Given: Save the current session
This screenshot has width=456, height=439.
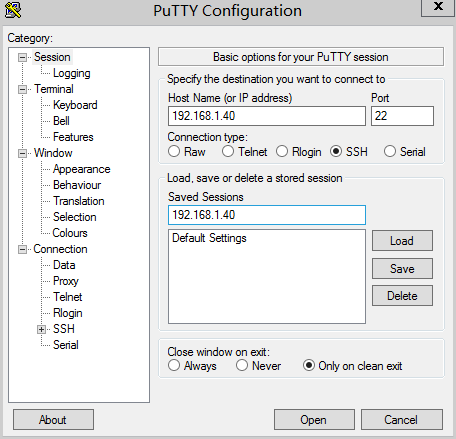Looking at the screenshot, I should 402,268.
